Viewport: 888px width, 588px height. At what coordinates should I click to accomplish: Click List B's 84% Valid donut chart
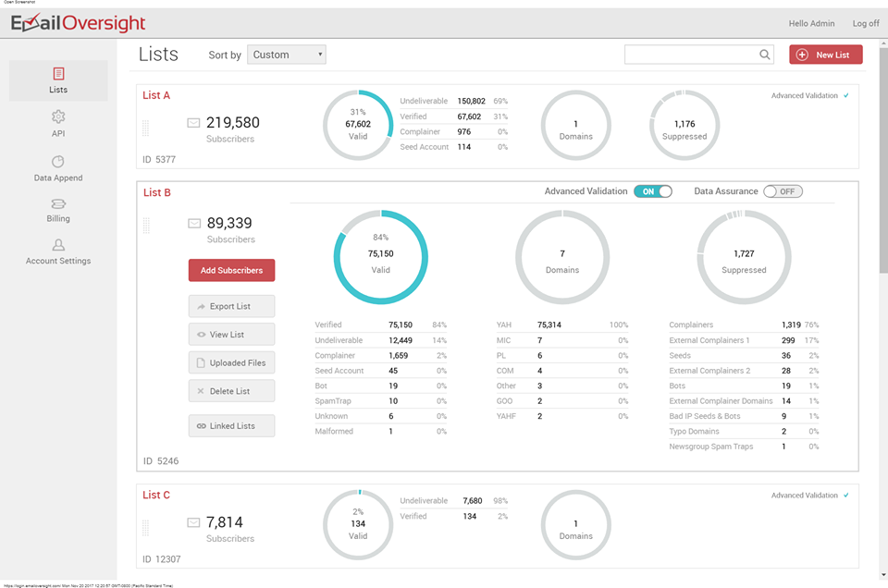[x=380, y=257]
